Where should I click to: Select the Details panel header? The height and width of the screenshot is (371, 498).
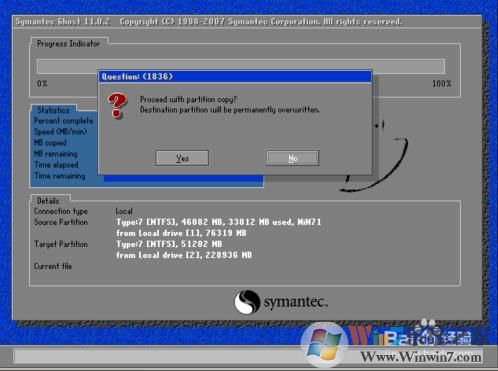coord(48,201)
